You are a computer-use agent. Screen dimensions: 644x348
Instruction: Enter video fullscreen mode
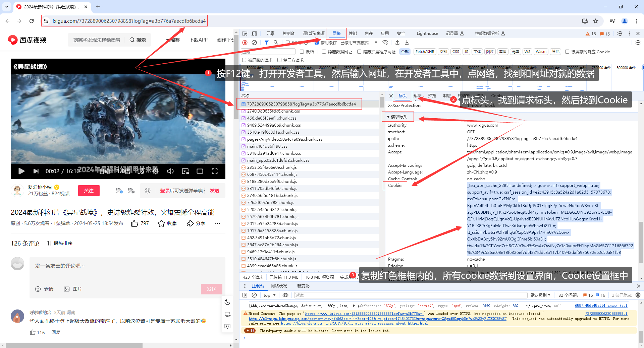(215, 171)
